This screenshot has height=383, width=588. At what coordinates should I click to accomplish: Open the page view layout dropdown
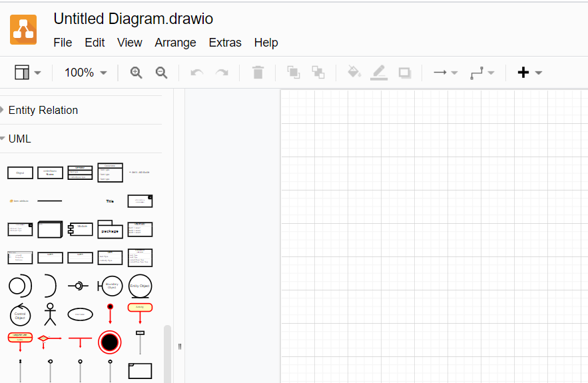(27, 73)
